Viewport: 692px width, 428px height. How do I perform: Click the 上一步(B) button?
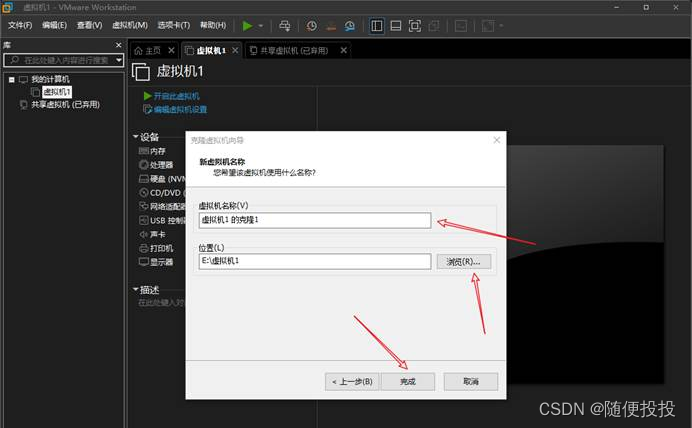click(x=352, y=382)
